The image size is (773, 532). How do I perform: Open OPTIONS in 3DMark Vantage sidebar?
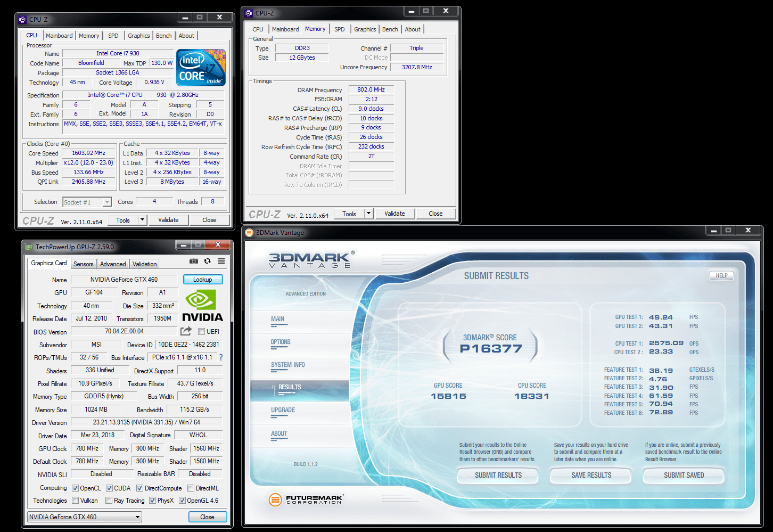tap(281, 342)
